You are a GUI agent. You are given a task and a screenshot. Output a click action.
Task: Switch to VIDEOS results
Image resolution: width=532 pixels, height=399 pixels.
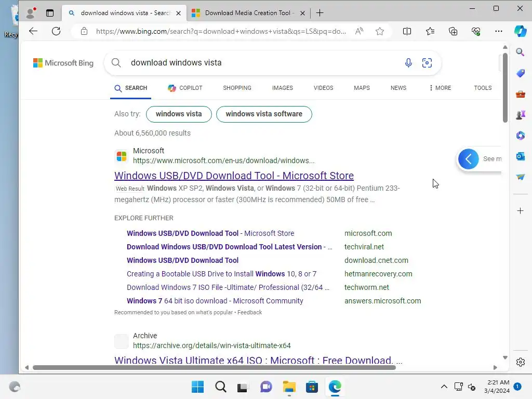(x=323, y=88)
